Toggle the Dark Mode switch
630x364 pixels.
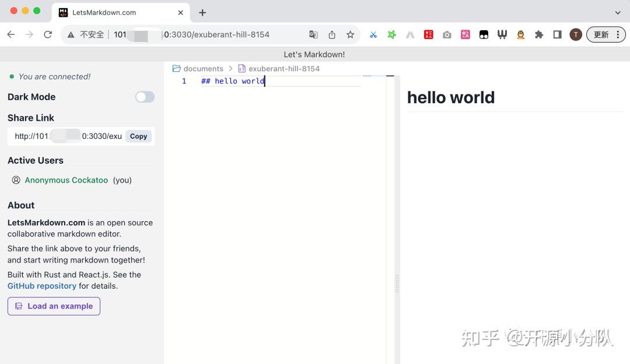(145, 97)
